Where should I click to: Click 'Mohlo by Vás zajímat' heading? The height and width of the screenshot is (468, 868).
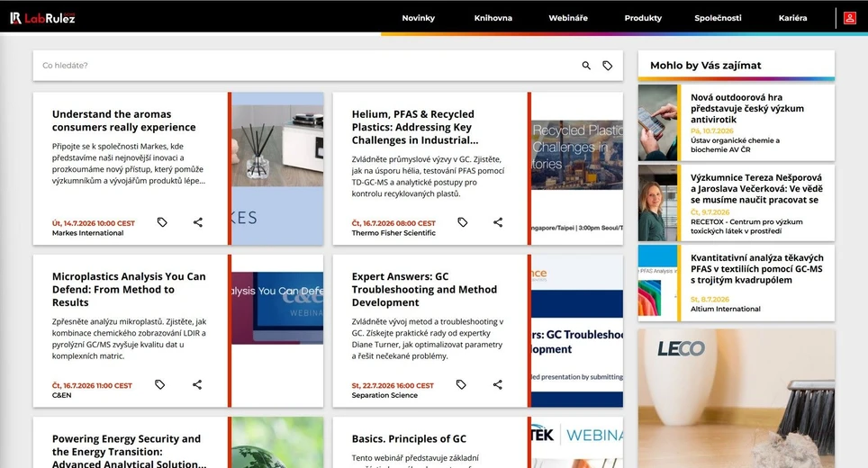coord(706,66)
